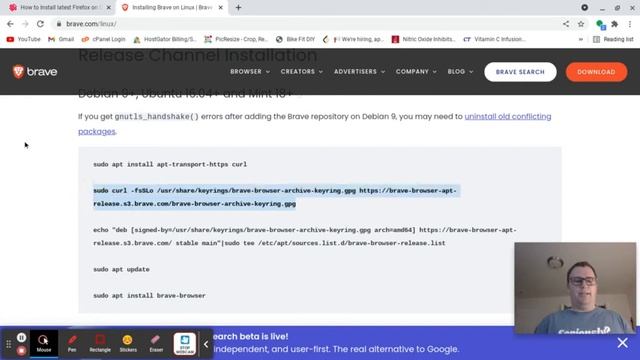
Task: Go back using the browser back arrow
Action: (10, 24)
